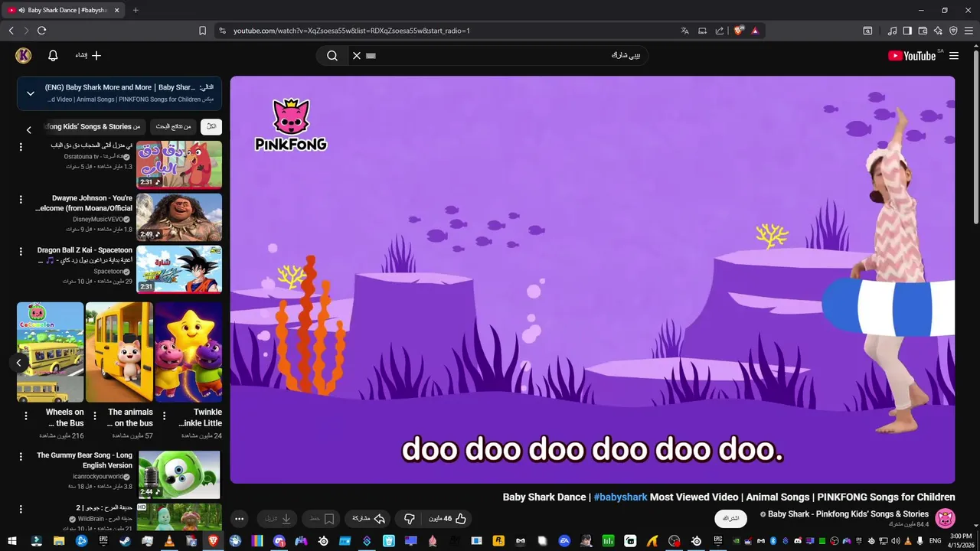Open the Brave VPN shield icon
The height and width of the screenshot is (551, 980).
pos(953,31)
